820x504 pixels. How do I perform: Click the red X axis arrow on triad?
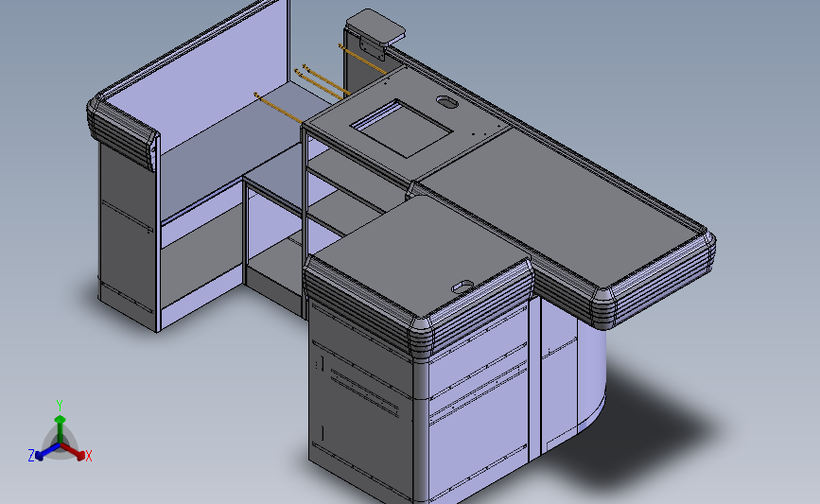point(73,451)
